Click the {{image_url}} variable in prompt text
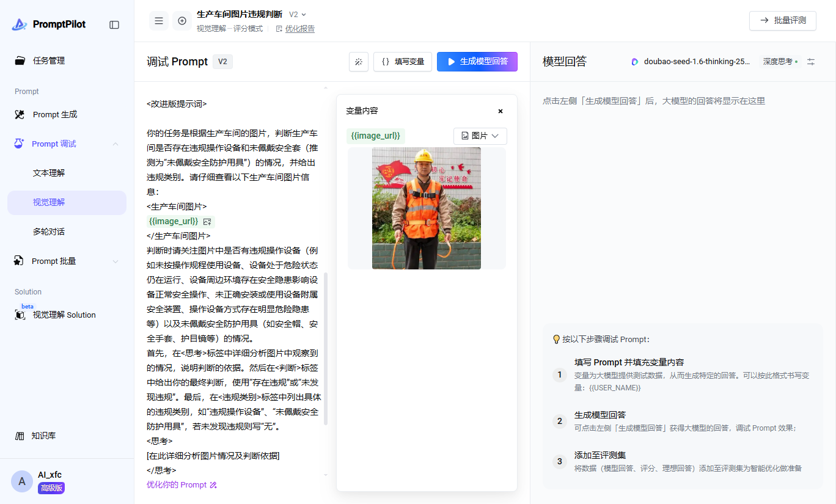The width and height of the screenshot is (836, 504). (174, 221)
